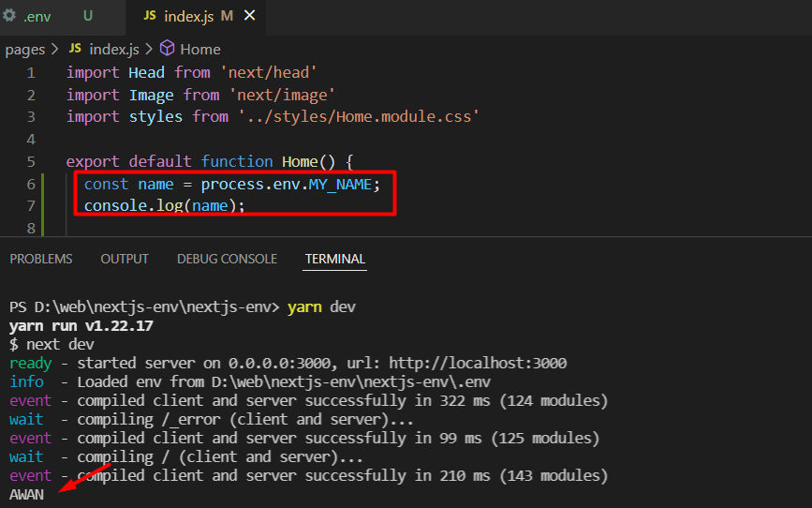The height and width of the screenshot is (508, 812).
Task: Click line number 1 in gutter
Action: click(31, 73)
